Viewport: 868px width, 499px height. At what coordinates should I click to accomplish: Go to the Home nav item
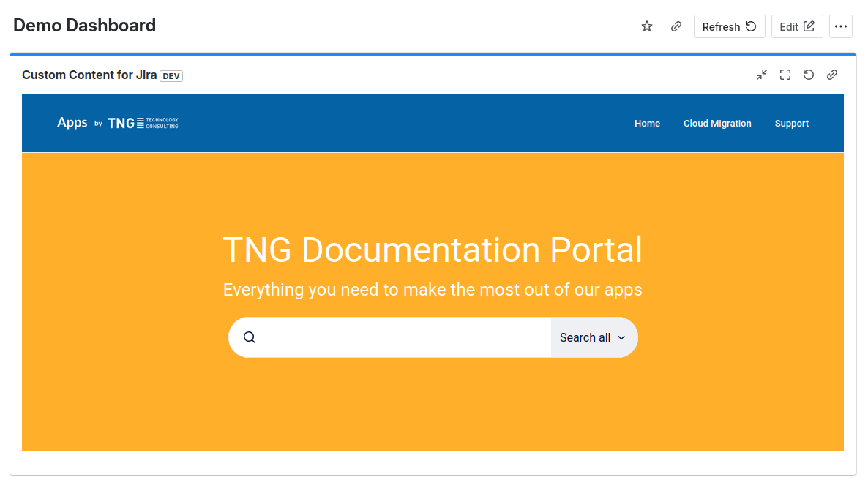click(647, 124)
